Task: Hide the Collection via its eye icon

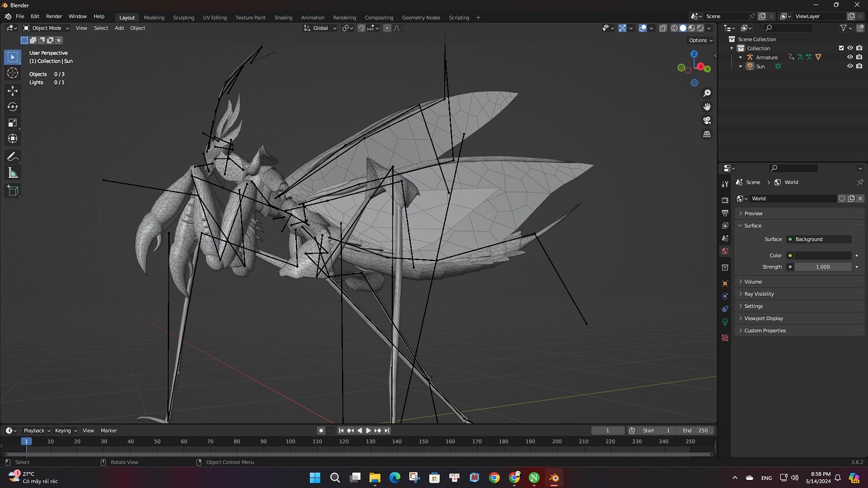Action: (850, 48)
